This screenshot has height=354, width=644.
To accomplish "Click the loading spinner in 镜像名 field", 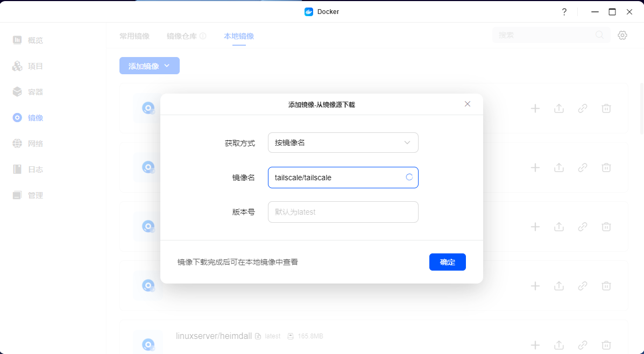I will pos(409,177).
